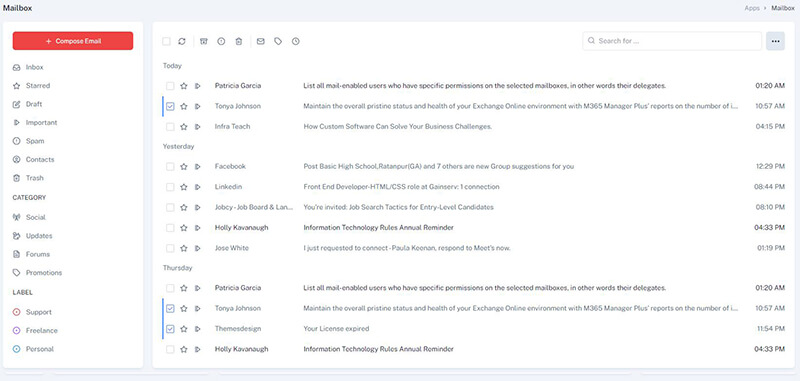Star the Patricia Garcia email under Today
The height and width of the screenshot is (381, 800).
pyautogui.click(x=184, y=86)
